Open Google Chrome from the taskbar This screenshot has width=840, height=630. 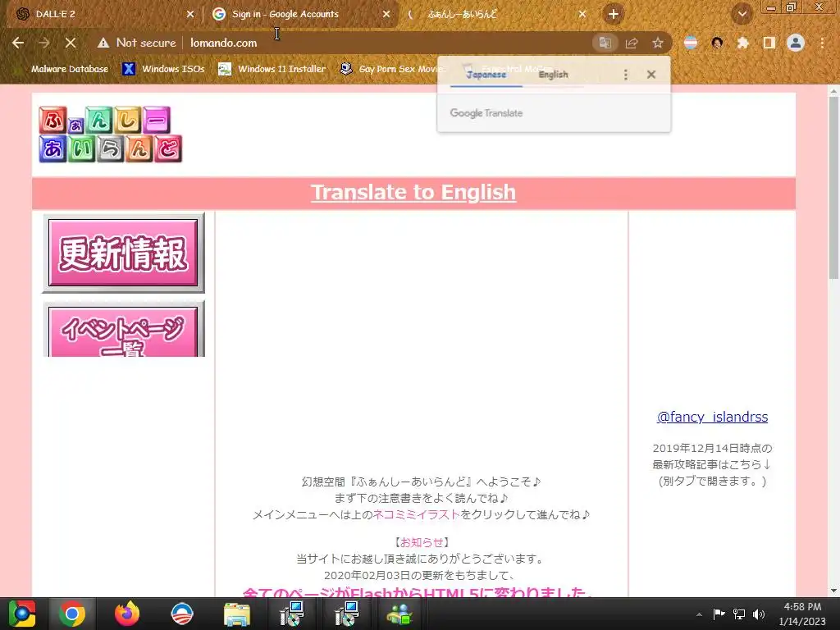tap(72, 614)
